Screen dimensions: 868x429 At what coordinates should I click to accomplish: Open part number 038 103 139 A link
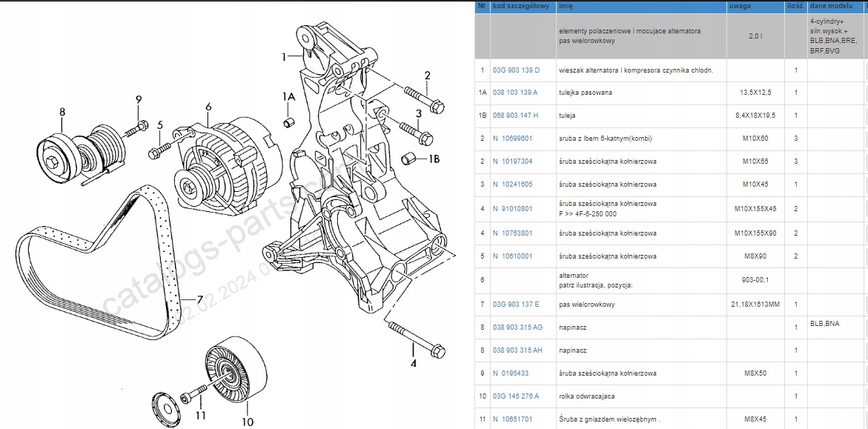[515, 93]
